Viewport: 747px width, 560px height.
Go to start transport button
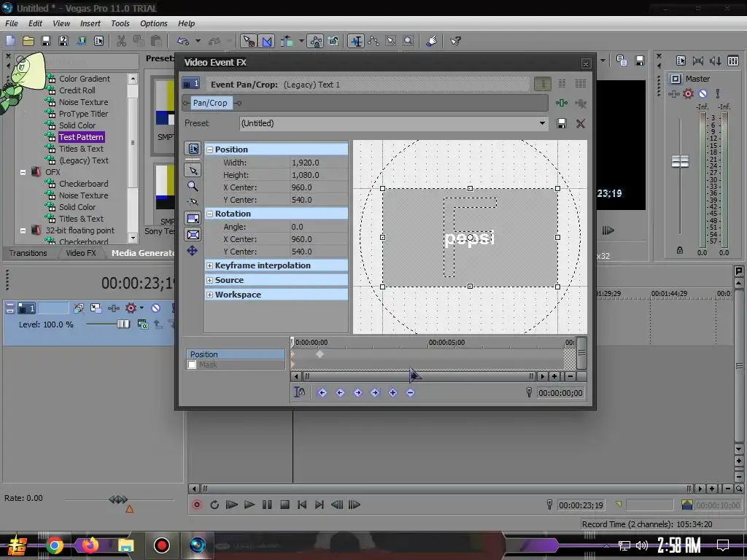(302, 505)
